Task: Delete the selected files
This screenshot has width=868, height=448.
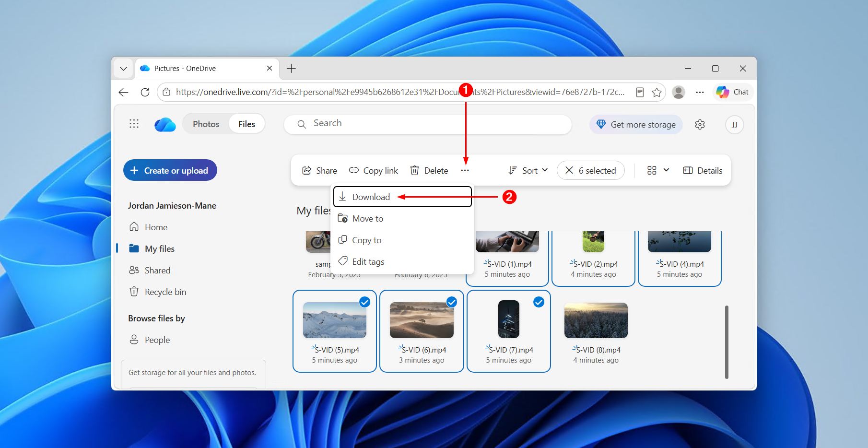Action: pyautogui.click(x=429, y=170)
